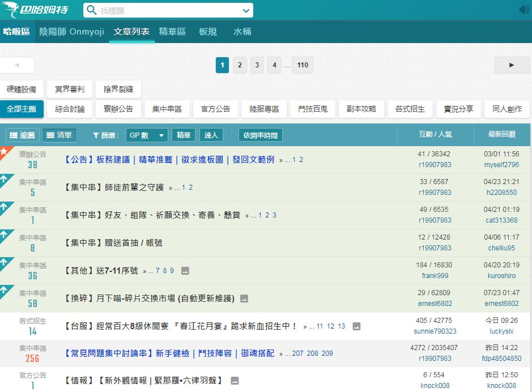Viewport: 532px width, 392px height.
Task: Click the speaker sound icon
Action: pos(524,10)
